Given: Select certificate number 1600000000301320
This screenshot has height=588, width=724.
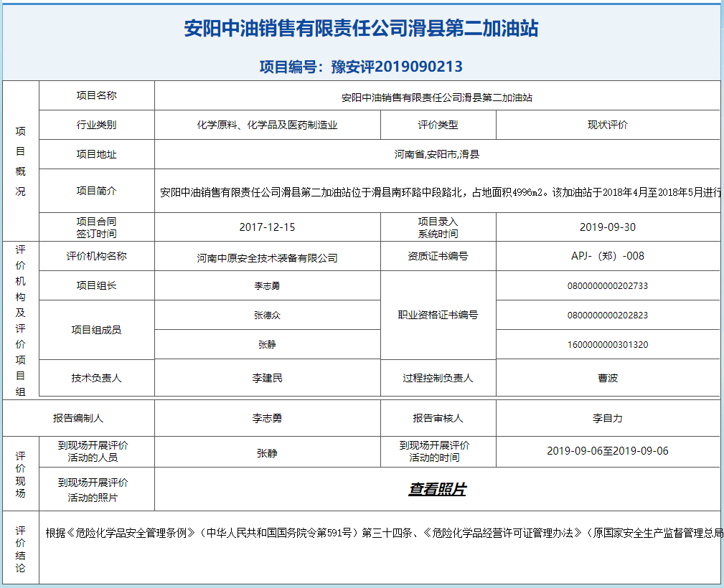Looking at the screenshot, I should point(608,344).
